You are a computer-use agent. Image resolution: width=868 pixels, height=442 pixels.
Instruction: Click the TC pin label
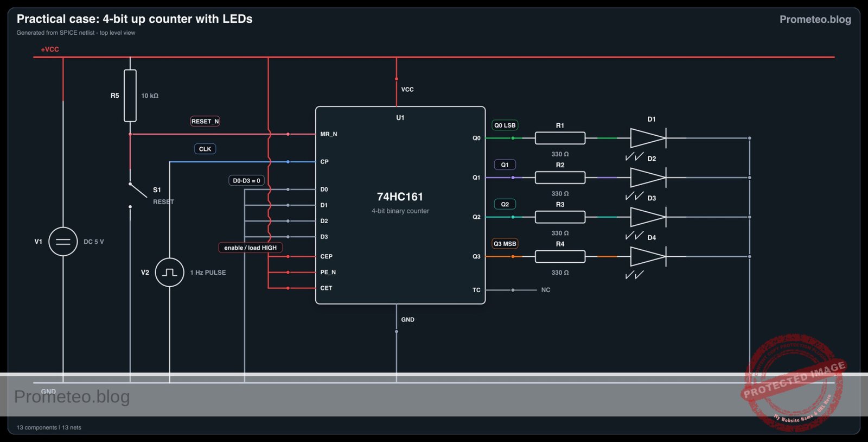tap(476, 290)
